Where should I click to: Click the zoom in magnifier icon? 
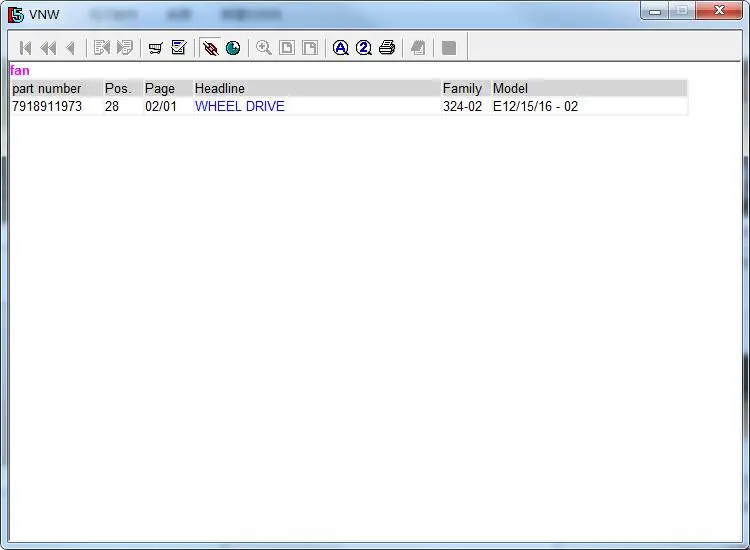coord(264,48)
